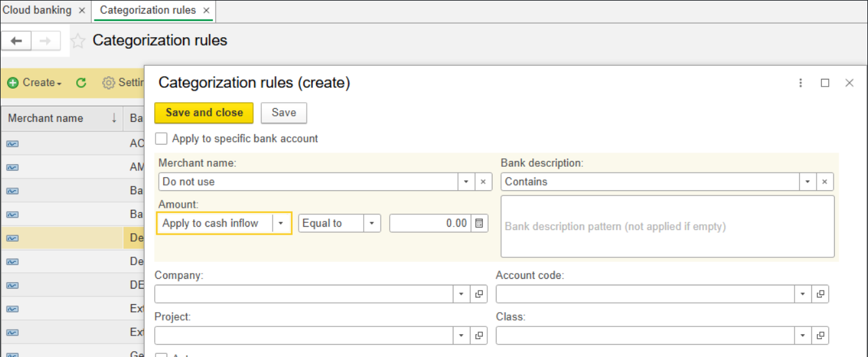Open the dialog's three-dot more menu
The width and height of the screenshot is (868, 357).
pyautogui.click(x=801, y=83)
